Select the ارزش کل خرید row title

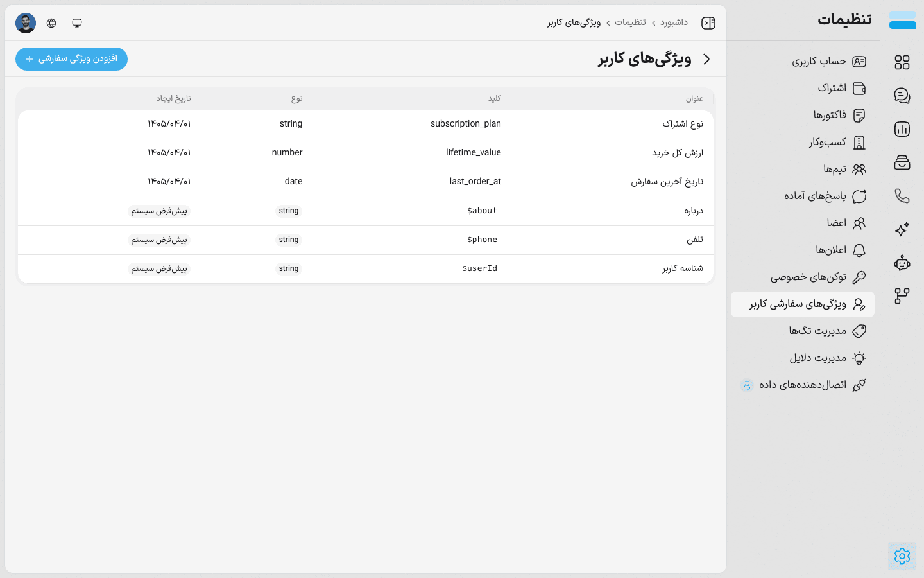click(678, 153)
